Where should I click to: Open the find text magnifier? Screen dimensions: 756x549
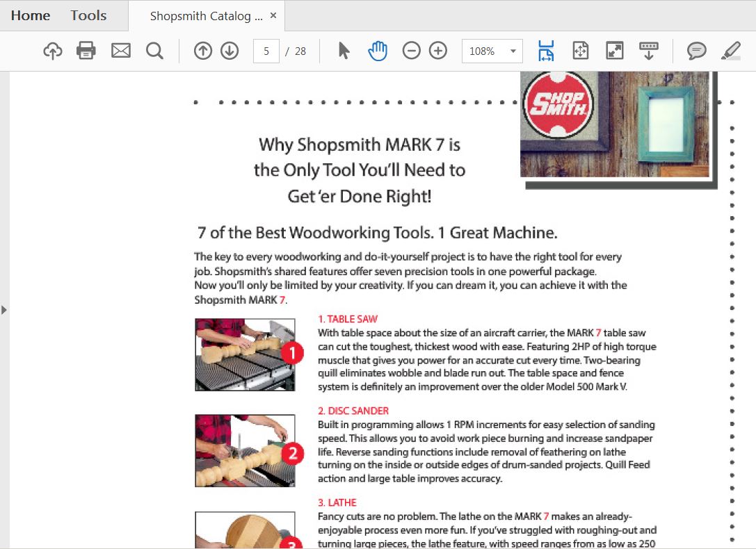154,51
